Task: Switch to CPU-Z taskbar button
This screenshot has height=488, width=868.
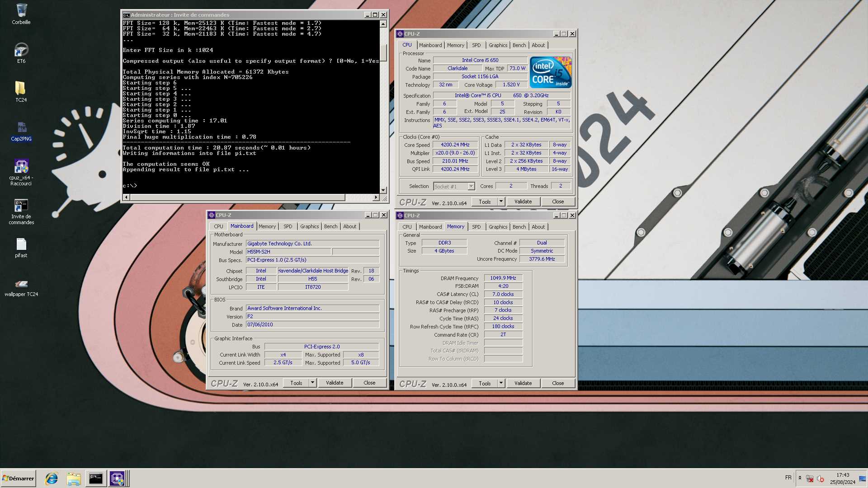Action: [117, 479]
